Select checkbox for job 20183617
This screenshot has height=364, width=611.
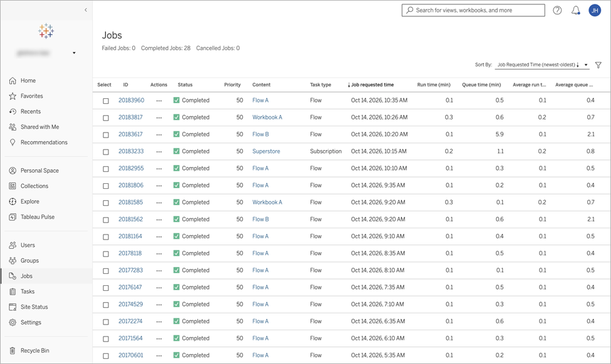(x=106, y=134)
